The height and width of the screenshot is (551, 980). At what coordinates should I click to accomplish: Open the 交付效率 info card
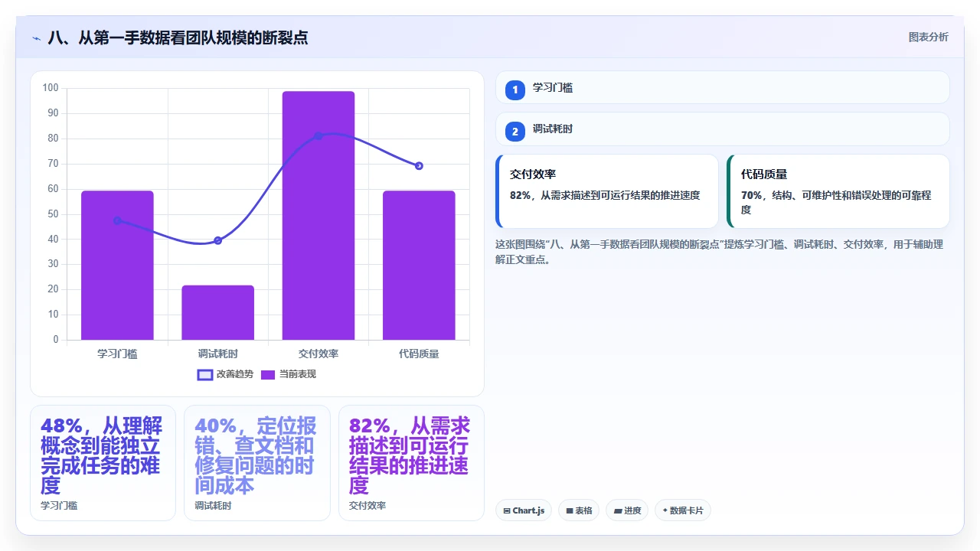point(607,191)
